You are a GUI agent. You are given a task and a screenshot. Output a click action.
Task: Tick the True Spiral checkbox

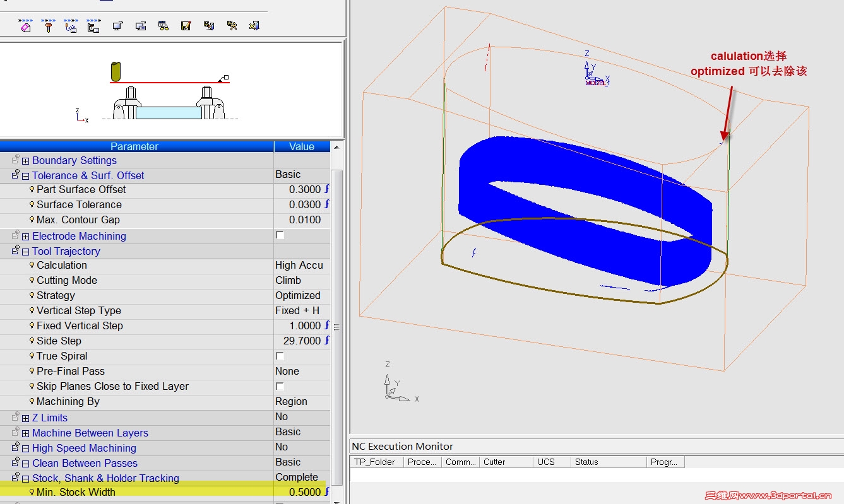(280, 356)
